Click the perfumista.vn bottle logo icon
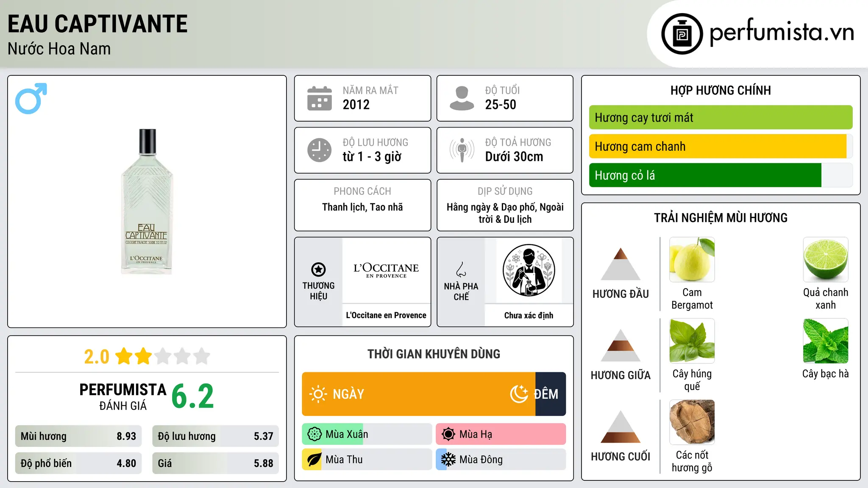 click(x=682, y=34)
